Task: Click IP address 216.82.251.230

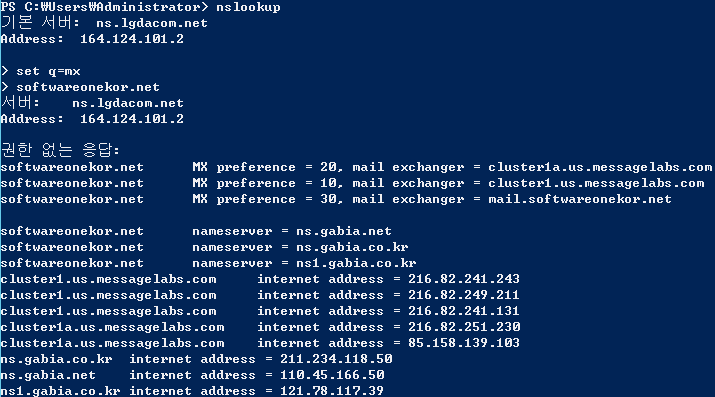Action: pyautogui.click(x=464, y=327)
